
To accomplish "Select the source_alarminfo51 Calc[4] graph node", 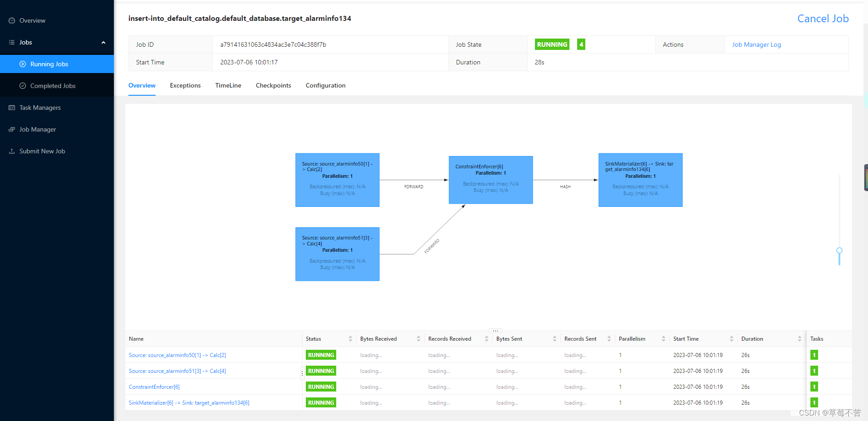I will point(337,254).
